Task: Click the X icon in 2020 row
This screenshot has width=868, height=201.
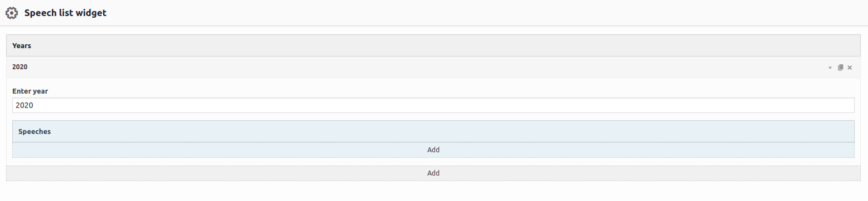Action: click(850, 68)
